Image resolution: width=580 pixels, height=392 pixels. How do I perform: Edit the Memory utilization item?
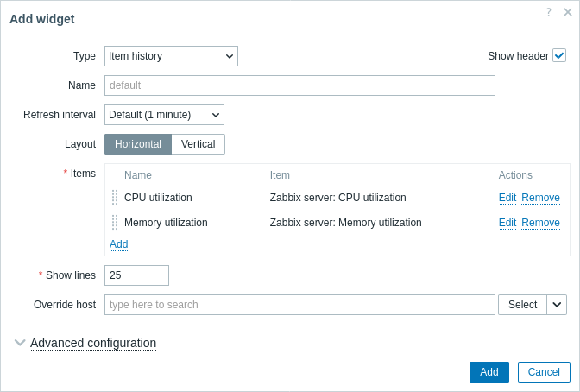coord(507,223)
